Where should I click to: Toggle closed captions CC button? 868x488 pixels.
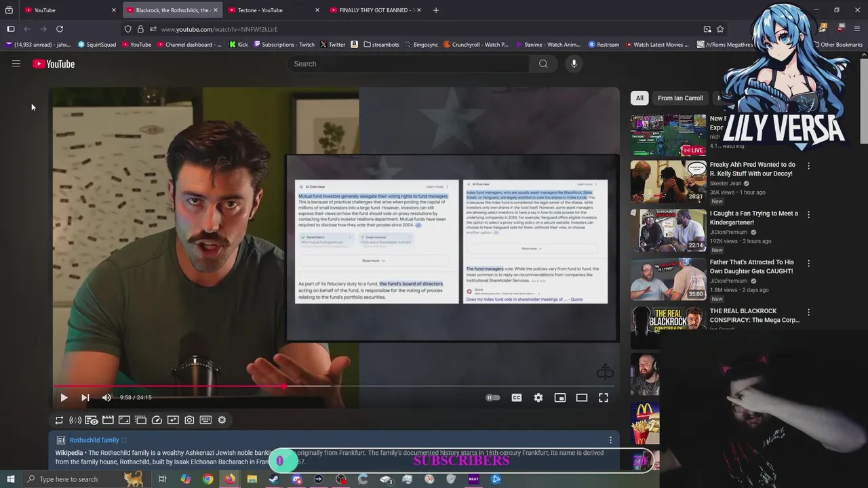pyautogui.click(x=517, y=398)
